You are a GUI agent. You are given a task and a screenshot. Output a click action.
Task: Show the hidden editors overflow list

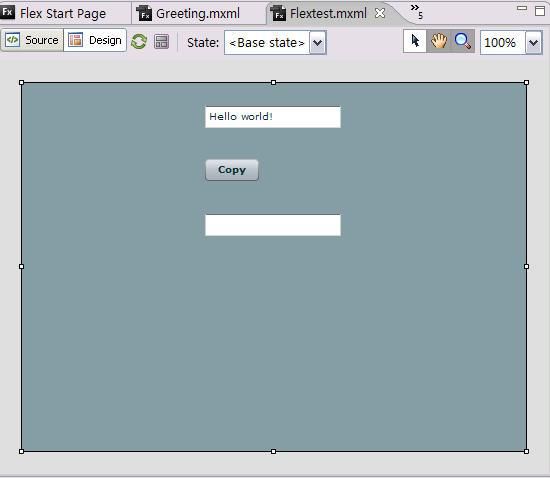point(417,11)
